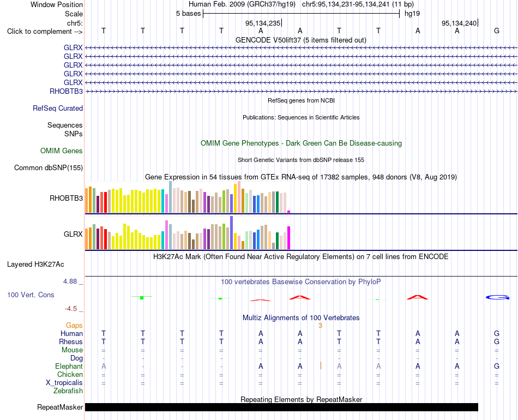
Task: Click the Elephant alignment row label
Action: pyautogui.click(x=69, y=366)
